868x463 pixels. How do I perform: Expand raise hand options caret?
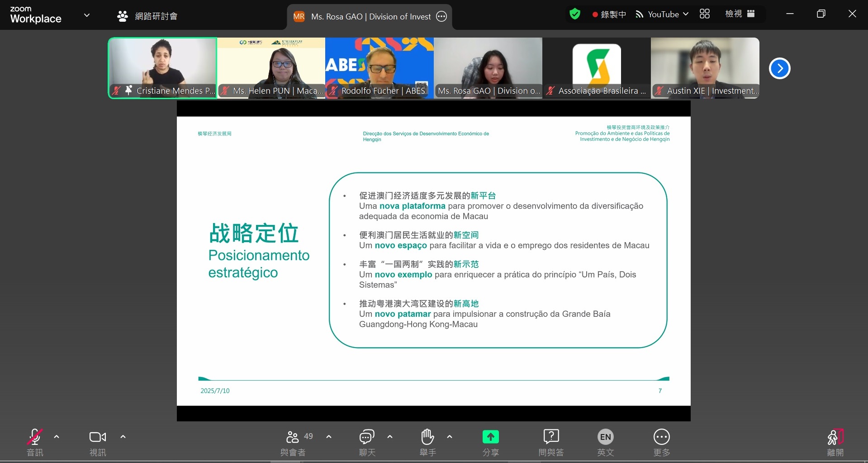tap(450, 437)
